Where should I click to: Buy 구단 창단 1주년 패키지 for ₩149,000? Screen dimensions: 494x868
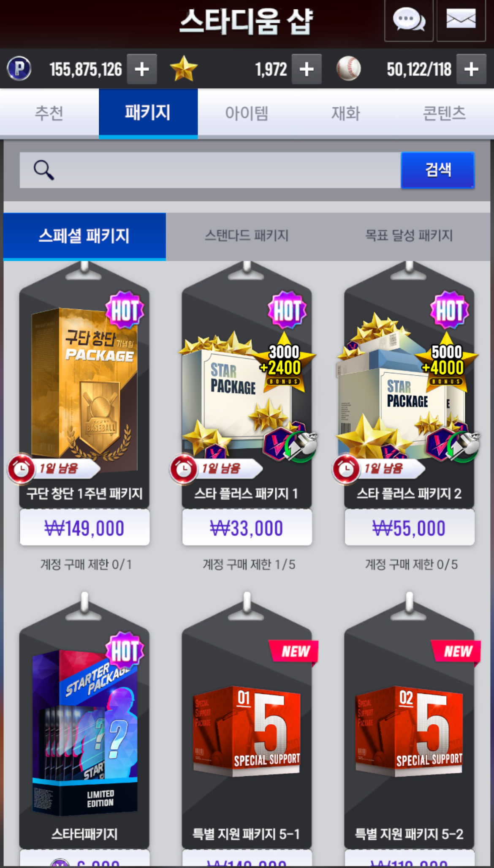click(84, 528)
